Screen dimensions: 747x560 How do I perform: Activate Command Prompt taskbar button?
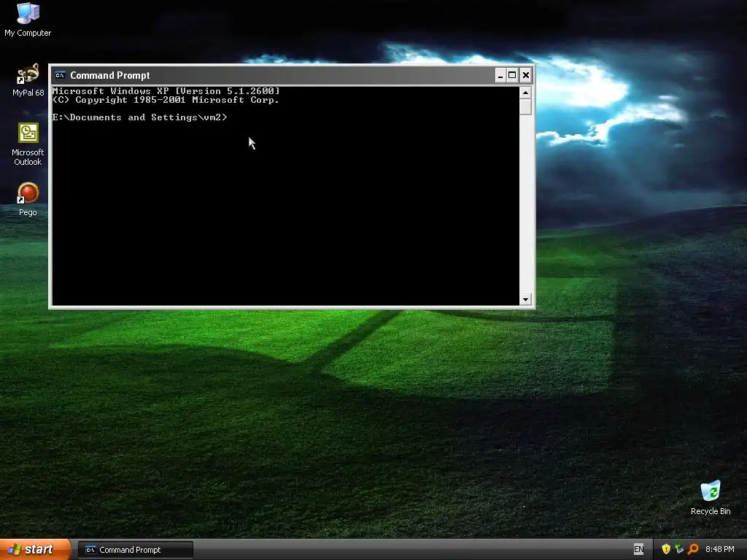click(x=136, y=550)
